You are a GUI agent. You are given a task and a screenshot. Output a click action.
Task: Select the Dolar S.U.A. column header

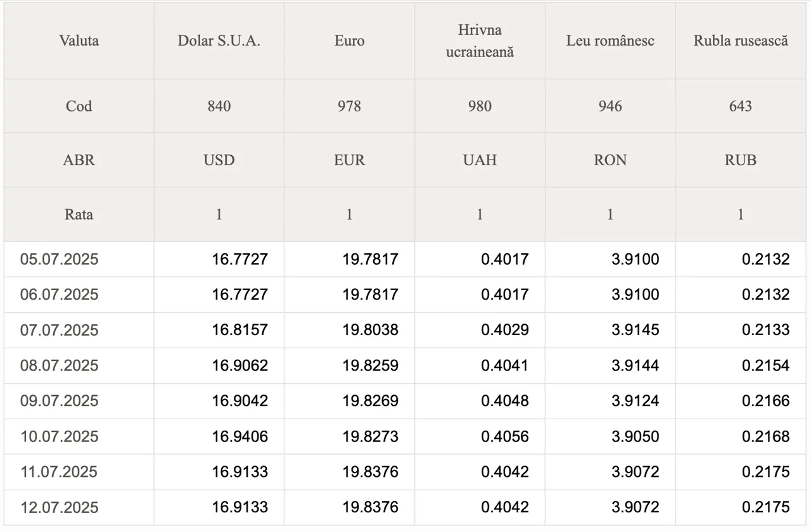point(219,41)
